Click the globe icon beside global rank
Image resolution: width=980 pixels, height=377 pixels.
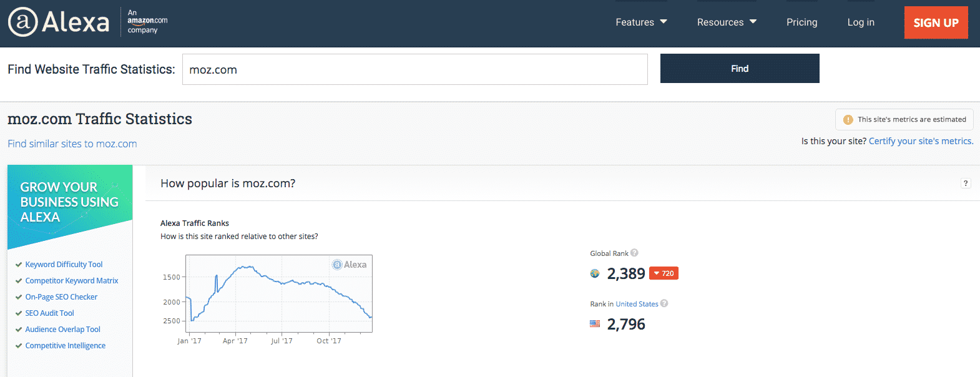click(x=595, y=273)
